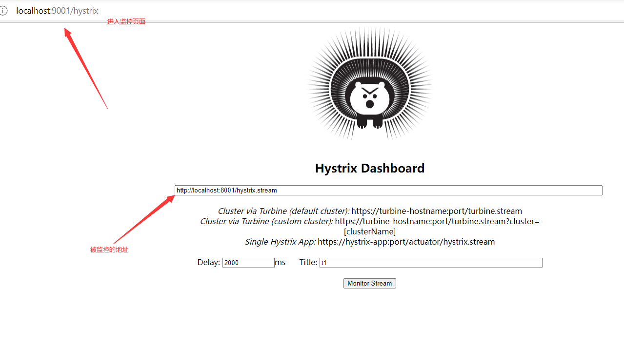Click the https://turbine-hostname:port/turbine.stream example URL
Screen dimensions: 624x364
tap(437, 211)
